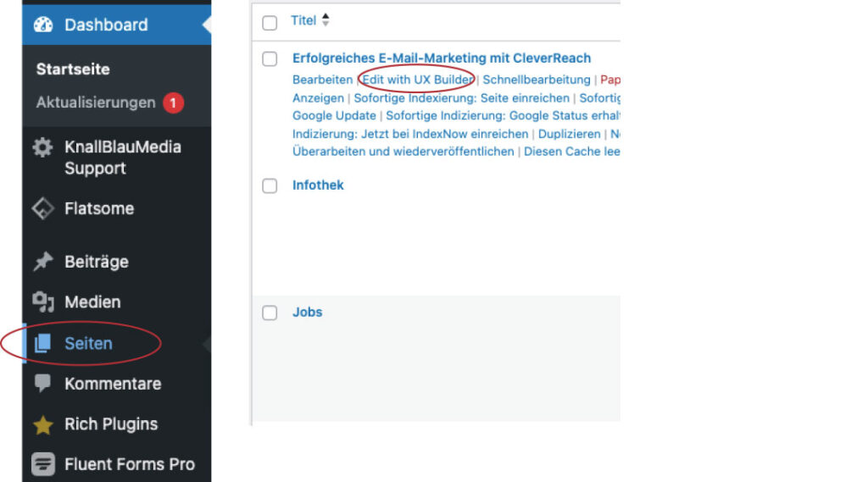868x482 pixels.
Task: Click the Fluent Forms Pro icon
Action: (42, 464)
